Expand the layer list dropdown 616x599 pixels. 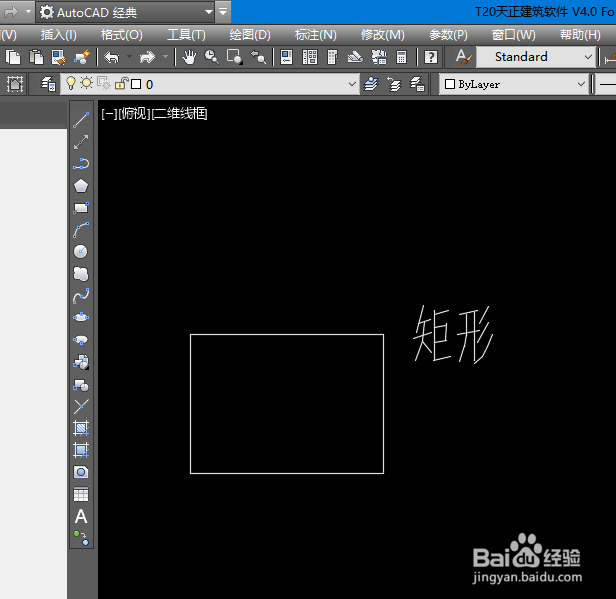(352, 84)
